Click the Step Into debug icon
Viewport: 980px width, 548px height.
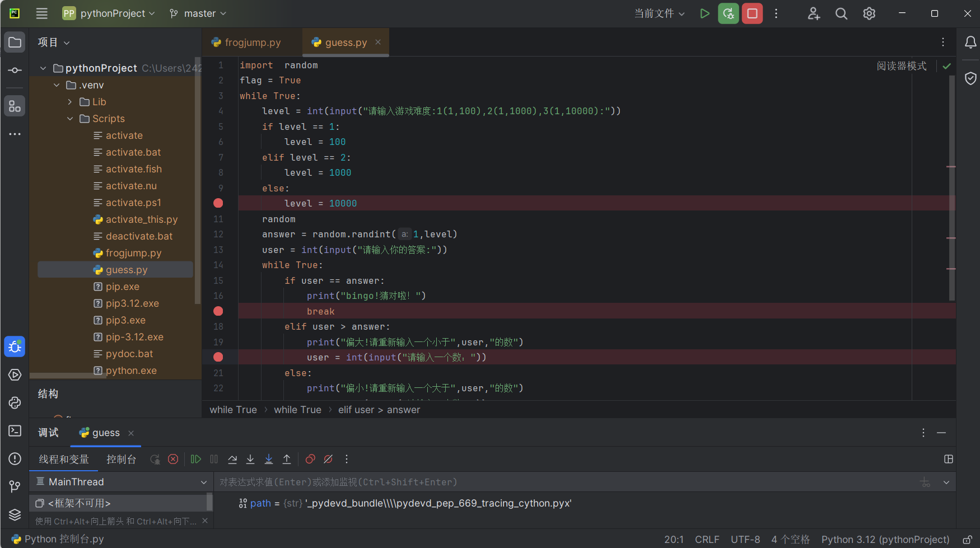click(x=250, y=459)
